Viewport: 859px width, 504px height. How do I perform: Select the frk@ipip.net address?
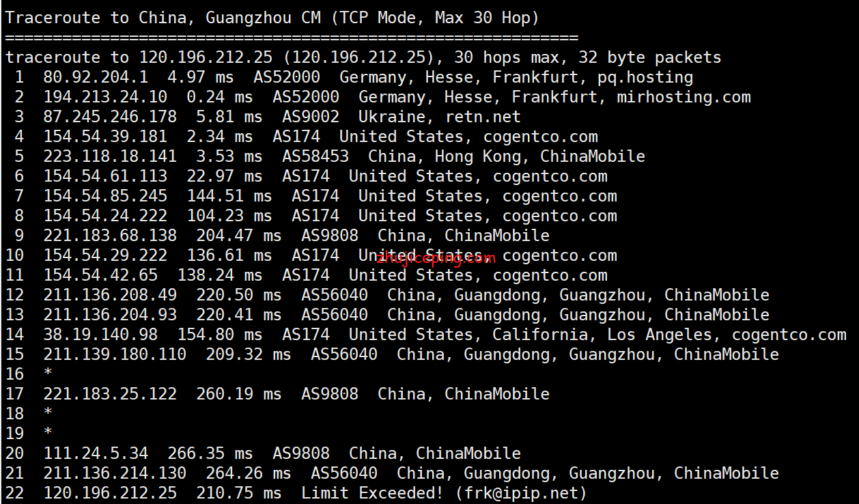521,493
